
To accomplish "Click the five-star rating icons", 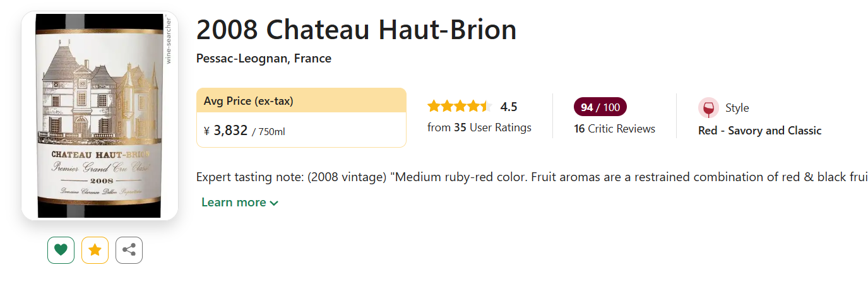I will click(459, 107).
